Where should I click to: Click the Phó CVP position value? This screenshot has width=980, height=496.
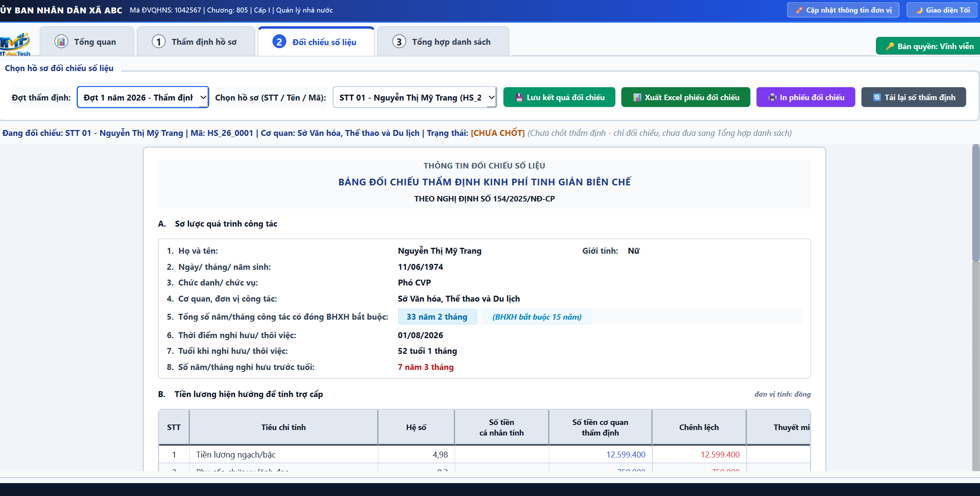coord(414,283)
